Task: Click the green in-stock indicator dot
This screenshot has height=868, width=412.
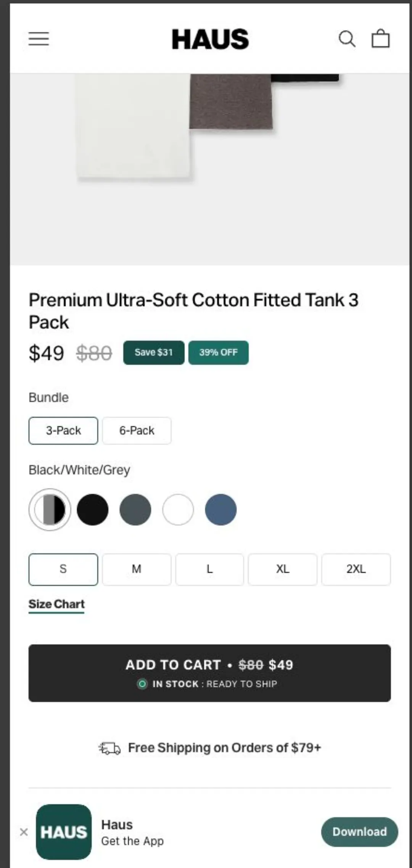Action: coord(142,684)
